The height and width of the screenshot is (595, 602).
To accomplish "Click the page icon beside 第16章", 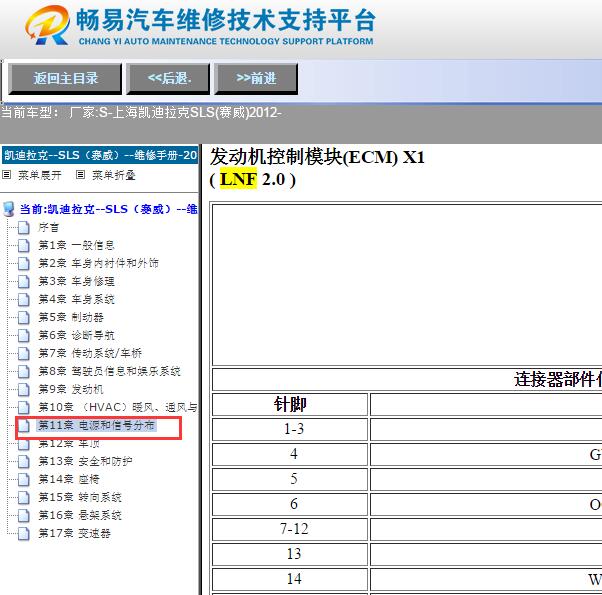I will [24, 515].
